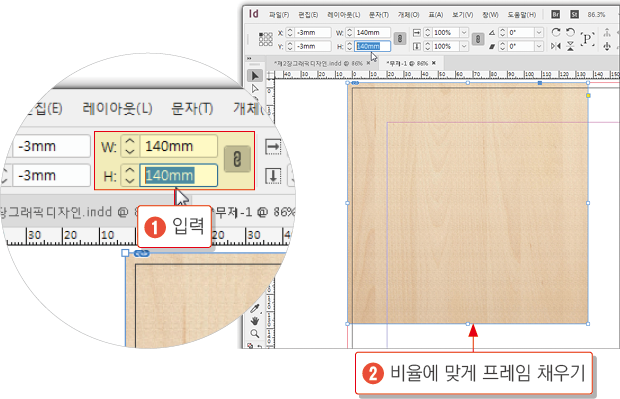Click the W width field in the main control panel
The height and width of the screenshot is (399, 620).
point(372,32)
